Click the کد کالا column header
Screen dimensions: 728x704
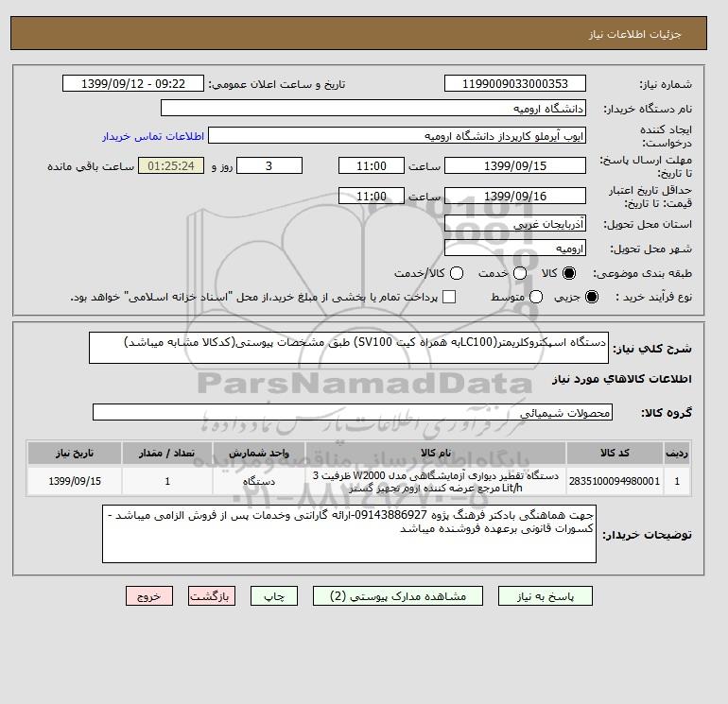point(615,453)
